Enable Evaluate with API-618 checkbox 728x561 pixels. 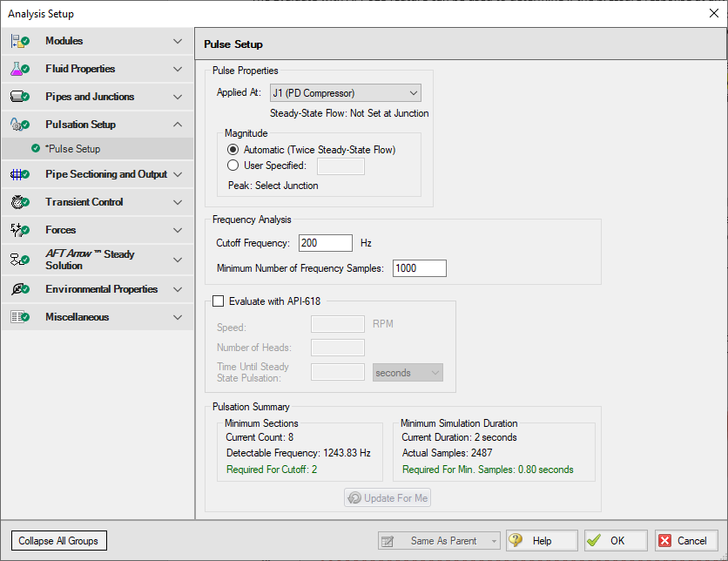[x=219, y=301]
